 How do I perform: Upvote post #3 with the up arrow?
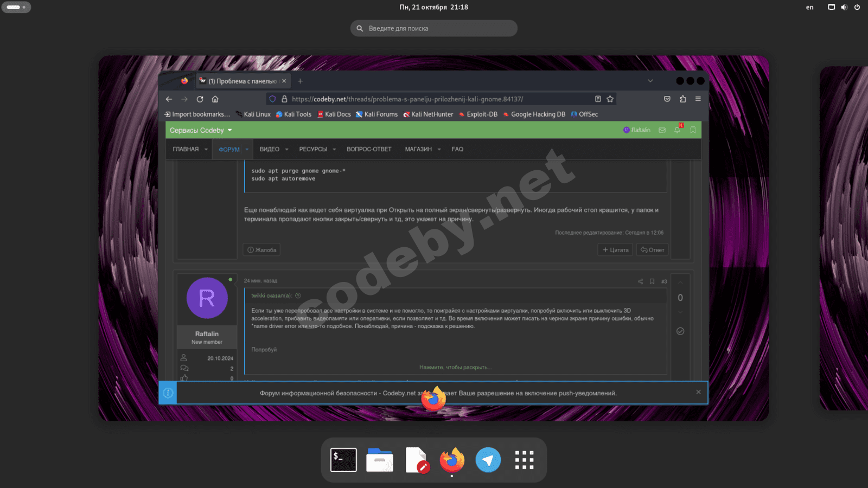point(680,283)
